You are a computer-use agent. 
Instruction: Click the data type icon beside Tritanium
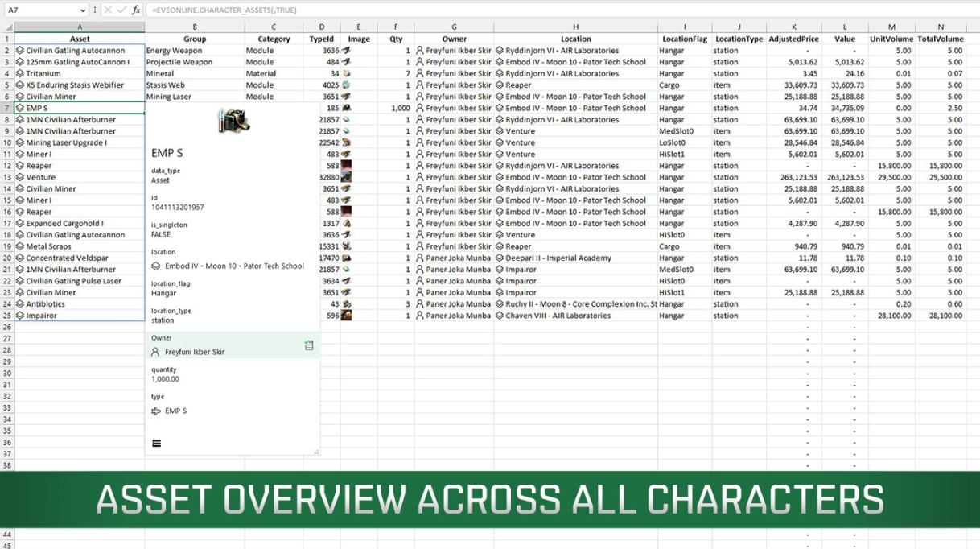[x=20, y=73]
